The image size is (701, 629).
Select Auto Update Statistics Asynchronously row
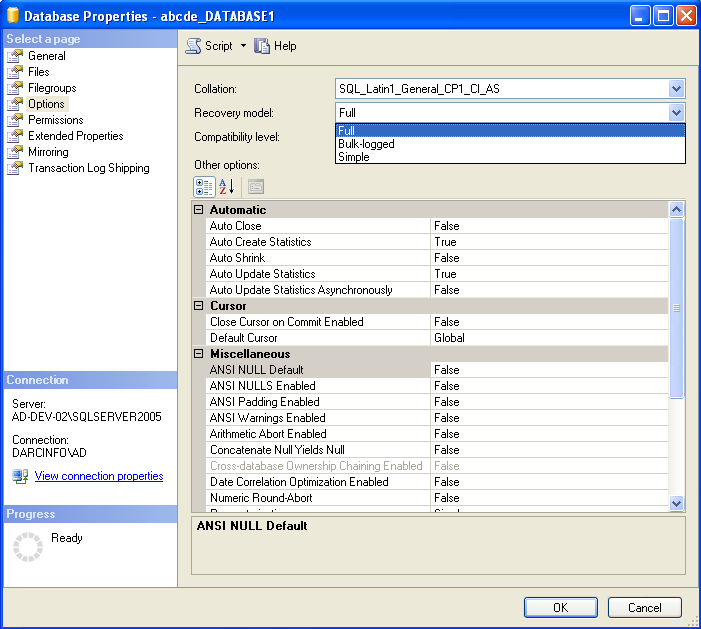pos(437,290)
